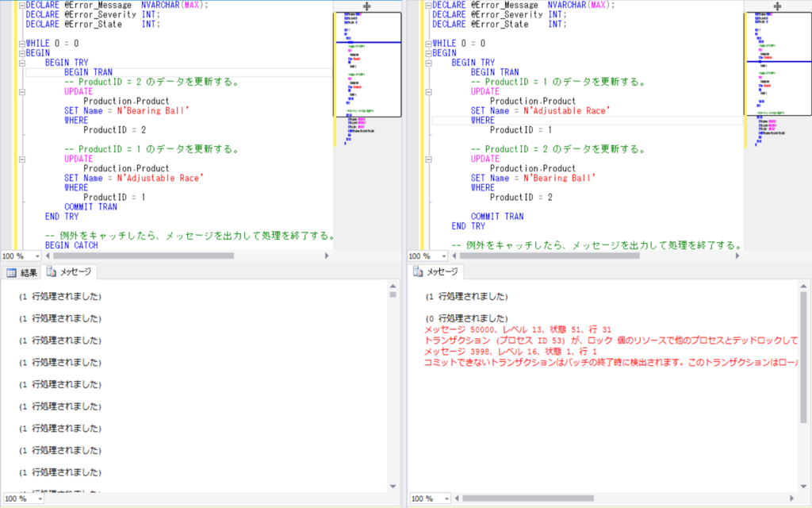Screen dimensions: 812x508
Task: Click the right editor's horizontal scrollbar thumb
Action: [550, 256]
